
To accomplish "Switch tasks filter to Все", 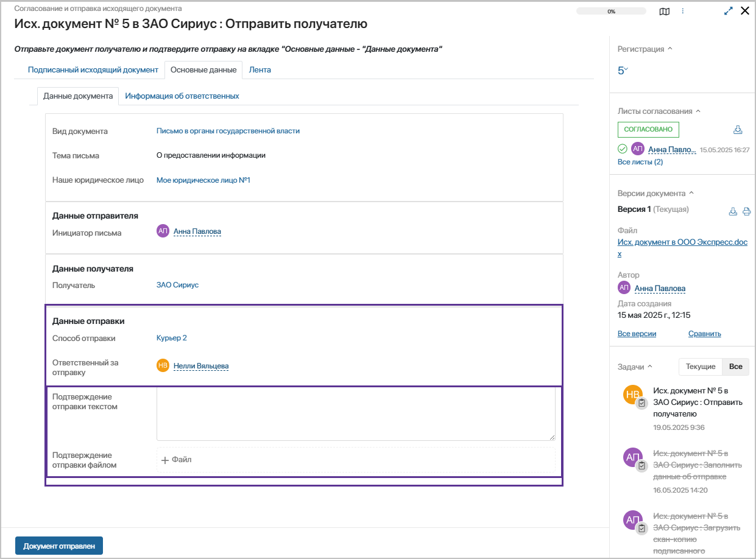I will click(x=735, y=367).
